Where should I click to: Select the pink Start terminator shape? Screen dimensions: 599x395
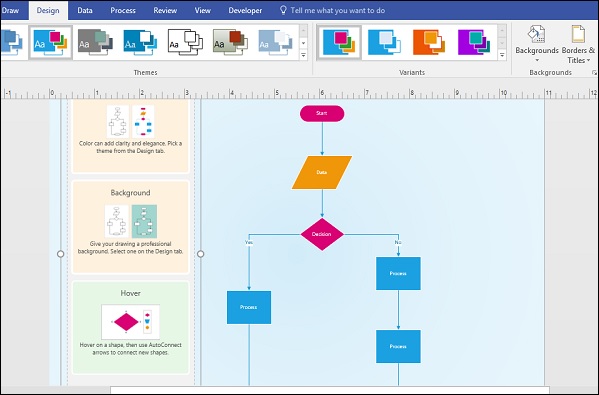coord(322,113)
